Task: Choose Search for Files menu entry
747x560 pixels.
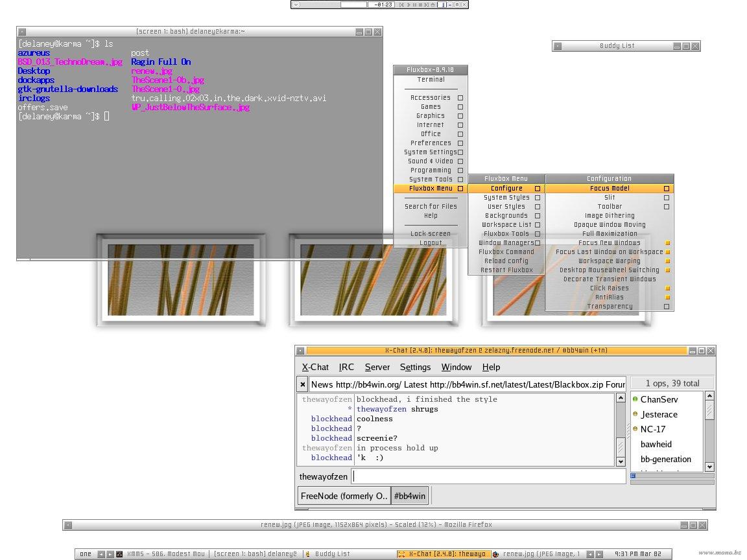Action: click(431, 207)
